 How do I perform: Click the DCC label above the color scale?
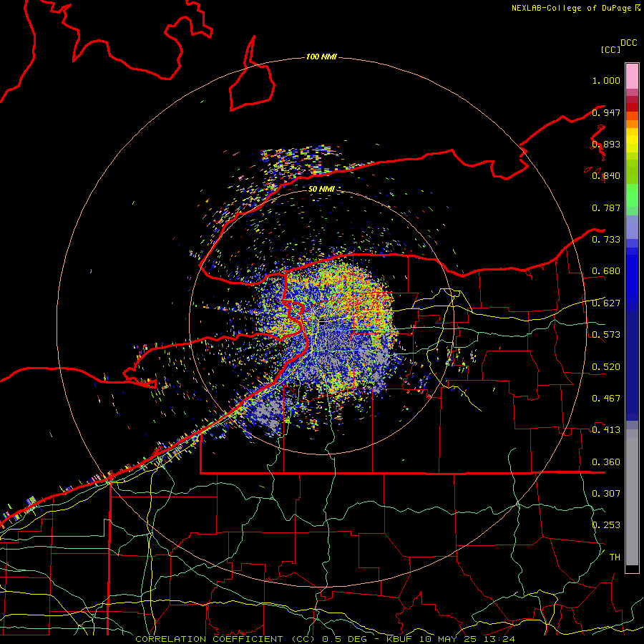point(629,43)
